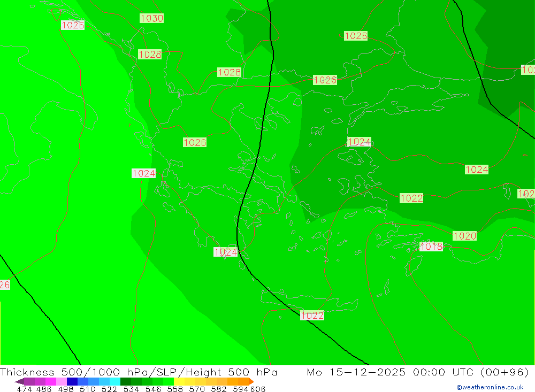The image size is (535, 392).
Task: Click the 486 legend value
Action: [x=44, y=389]
